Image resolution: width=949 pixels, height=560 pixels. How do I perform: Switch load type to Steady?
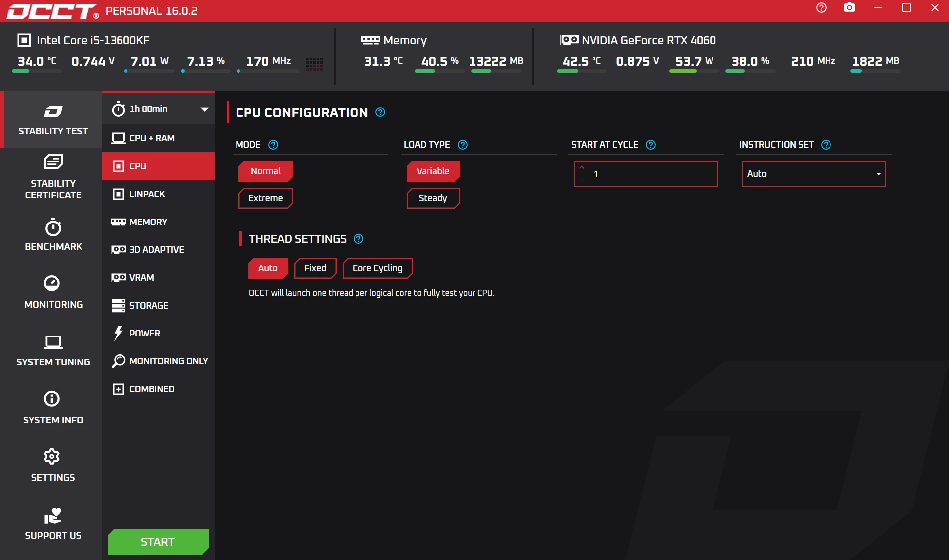432,198
